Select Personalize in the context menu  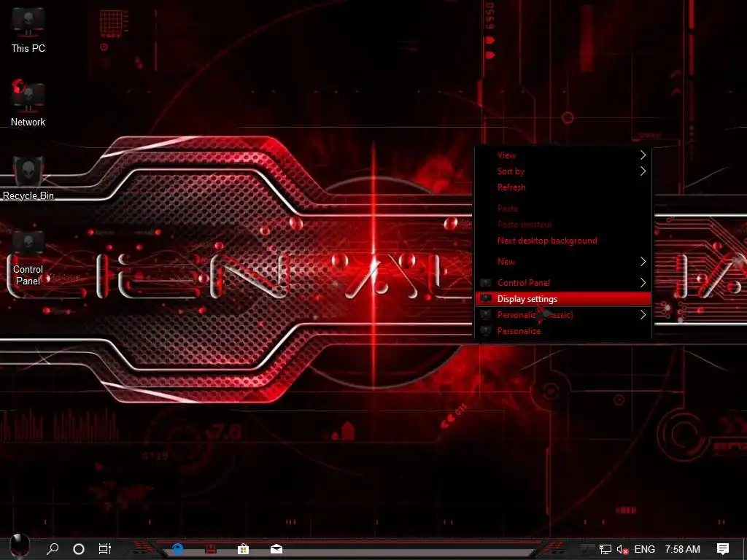click(x=563, y=331)
